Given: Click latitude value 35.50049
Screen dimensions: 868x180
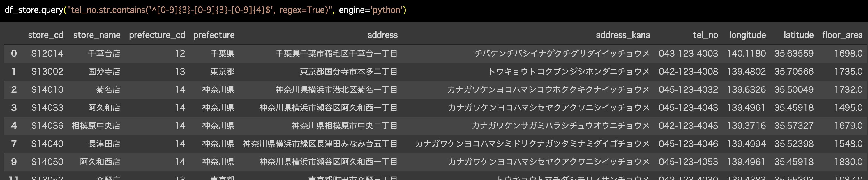Looking at the screenshot, I should point(794,89).
